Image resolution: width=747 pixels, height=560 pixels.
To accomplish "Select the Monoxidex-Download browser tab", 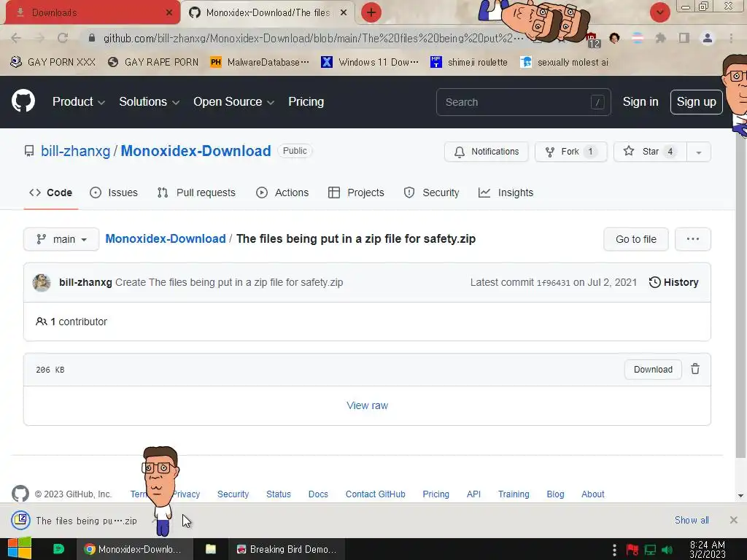I will point(268,13).
